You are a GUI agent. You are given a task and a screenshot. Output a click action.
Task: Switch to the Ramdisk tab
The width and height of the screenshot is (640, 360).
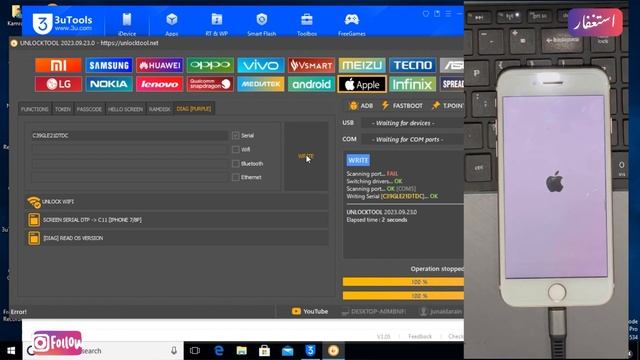point(159,109)
